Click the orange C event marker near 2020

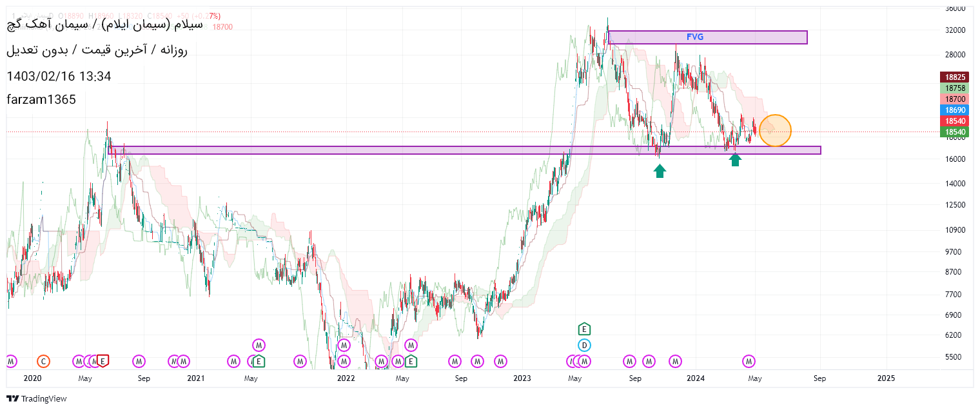43,361
